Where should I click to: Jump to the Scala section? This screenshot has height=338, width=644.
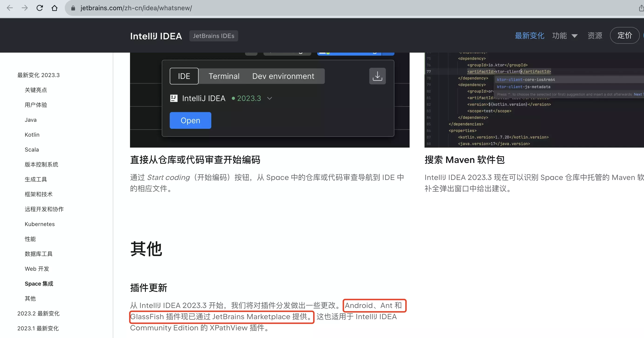[32, 150]
